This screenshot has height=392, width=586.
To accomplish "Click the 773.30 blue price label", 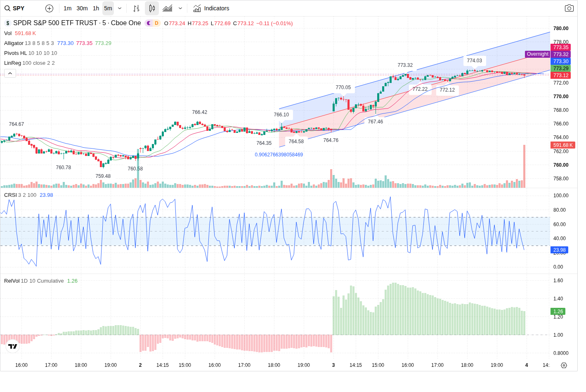I will 561,61.
